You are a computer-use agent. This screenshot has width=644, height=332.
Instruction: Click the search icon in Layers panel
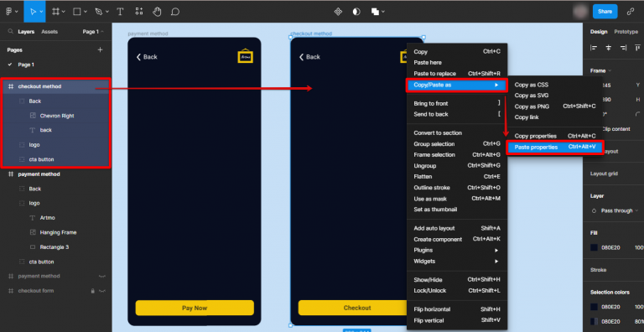10,32
